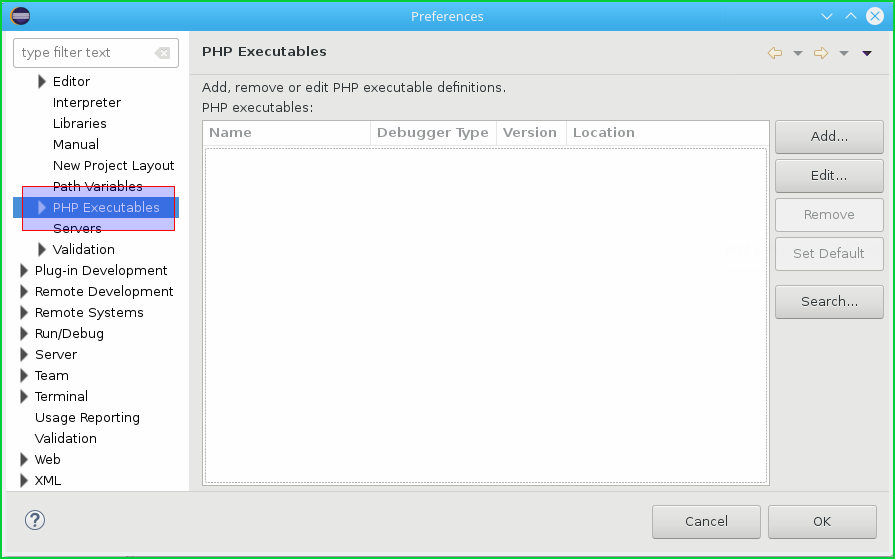The height and width of the screenshot is (559, 895).
Task: Clear the filter text with the erase icon
Action: (x=162, y=53)
